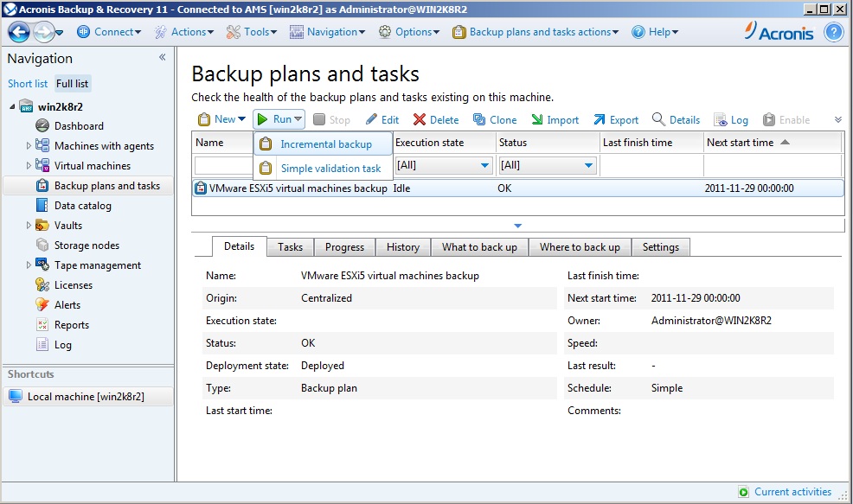Click Details magnifier in toolbar
This screenshot has height=504, width=853.
click(x=676, y=119)
